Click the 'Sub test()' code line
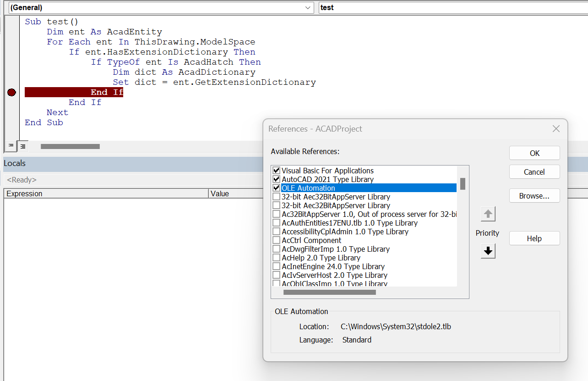The height and width of the screenshot is (381, 588). click(52, 22)
